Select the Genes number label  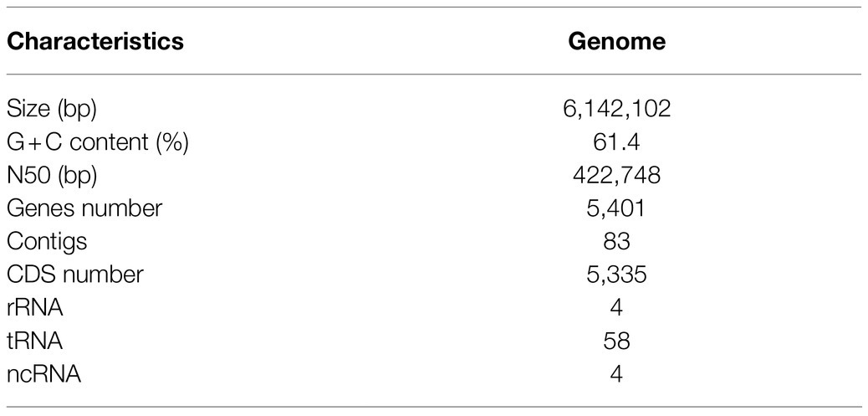coord(84,208)
